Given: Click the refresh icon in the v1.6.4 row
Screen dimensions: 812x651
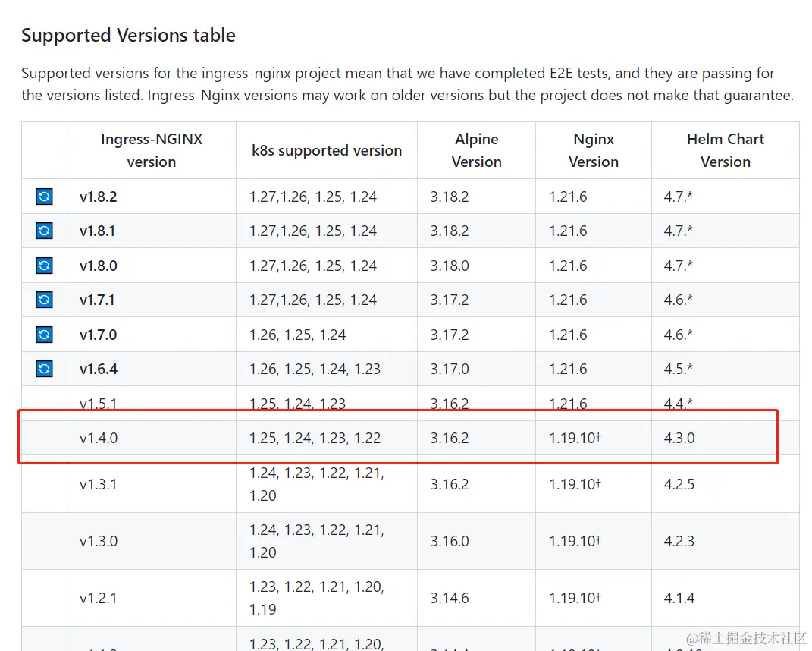Looking at the screenshot, I should pyautogui.click(x=44, y=369).
